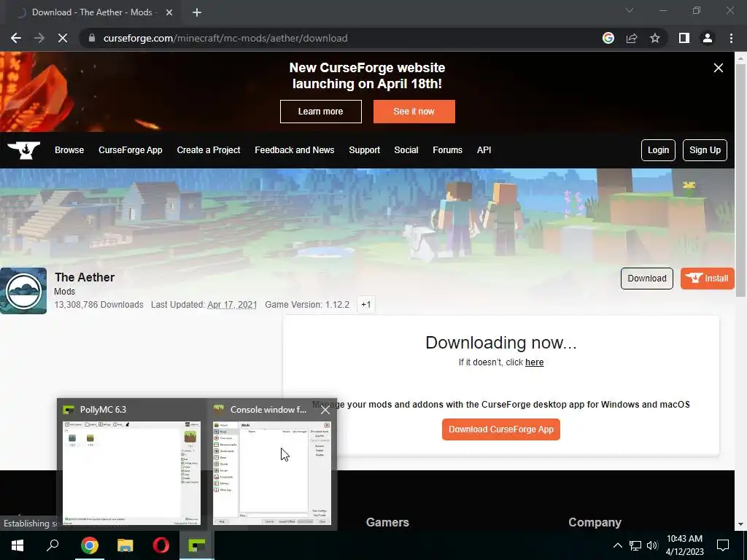Screen dimensions: 747x560
Task: Open the CurseForge App menu item
Action: click(x=131, y=150)
